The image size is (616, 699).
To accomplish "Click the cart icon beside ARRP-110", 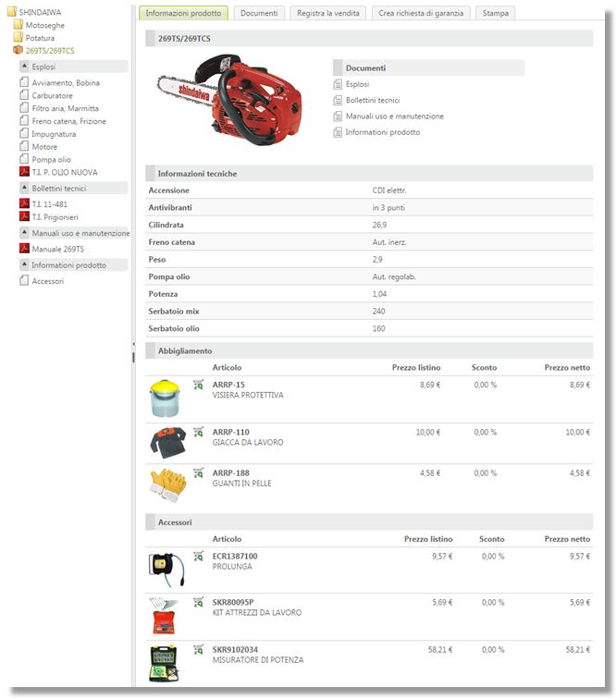I will pyautogui.click(x=199, y=431).
